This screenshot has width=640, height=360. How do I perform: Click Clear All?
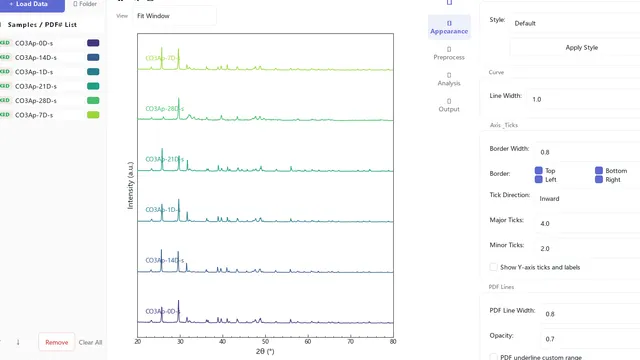[90, 342]
